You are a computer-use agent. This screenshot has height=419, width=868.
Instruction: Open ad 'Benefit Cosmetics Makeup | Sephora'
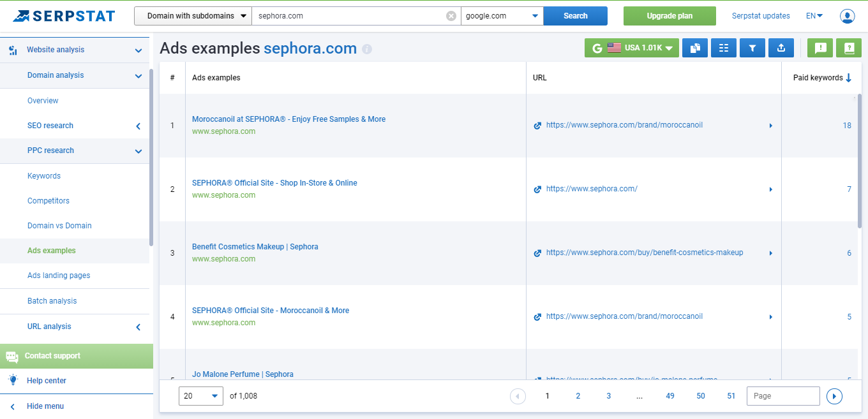[x=255, y=247]
